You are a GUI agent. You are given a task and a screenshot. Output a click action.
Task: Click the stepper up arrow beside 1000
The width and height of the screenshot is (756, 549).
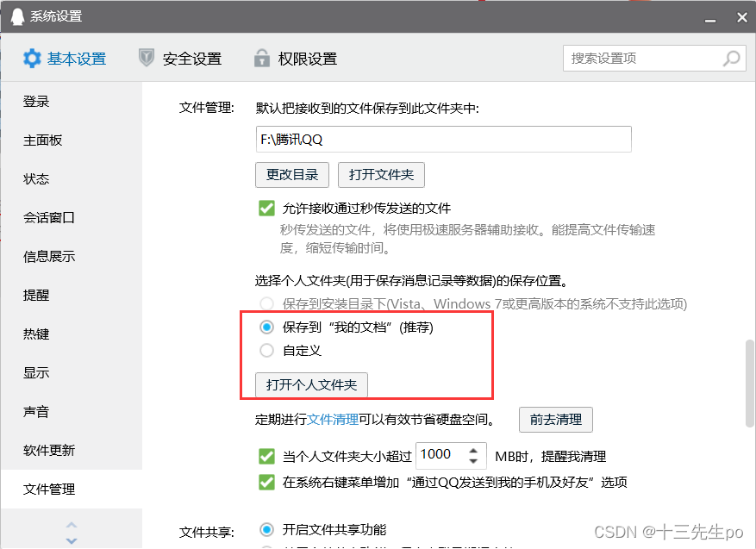(472, 450)
